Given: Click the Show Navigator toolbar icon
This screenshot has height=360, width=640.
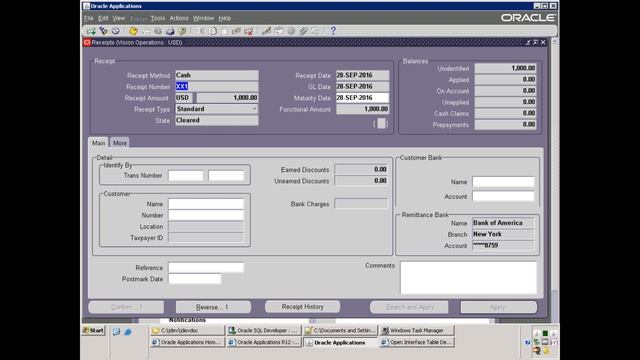Looking at the screenshot, I should tap(116, 31).
